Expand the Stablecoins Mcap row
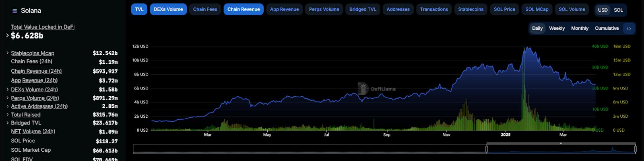Screen dimensions: 644x161 [x=7, y=53]
